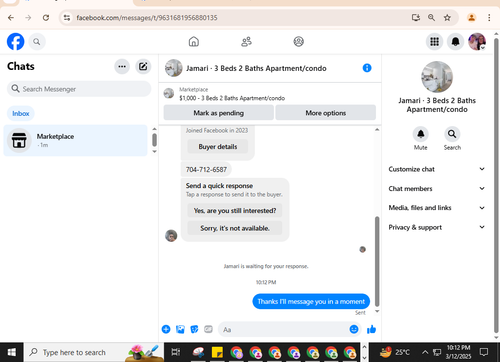The height and width of the screenshot is (362, 500).
Task: Open Windows notification center icon
Action: [484, 352]
